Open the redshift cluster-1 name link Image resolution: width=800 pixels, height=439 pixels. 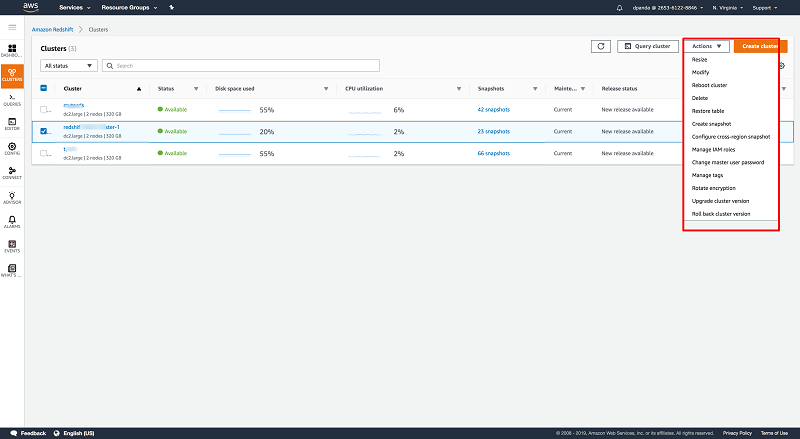(91, 127)
